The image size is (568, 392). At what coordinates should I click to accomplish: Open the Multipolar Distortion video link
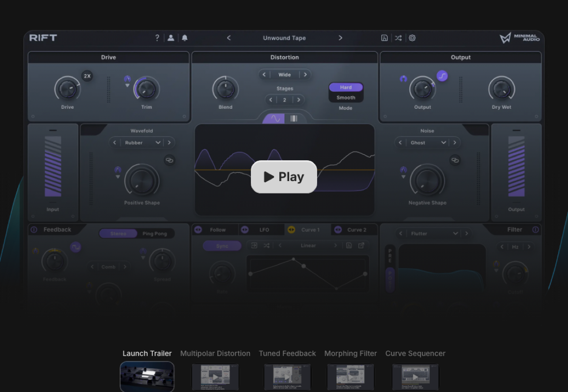[215, 353]
